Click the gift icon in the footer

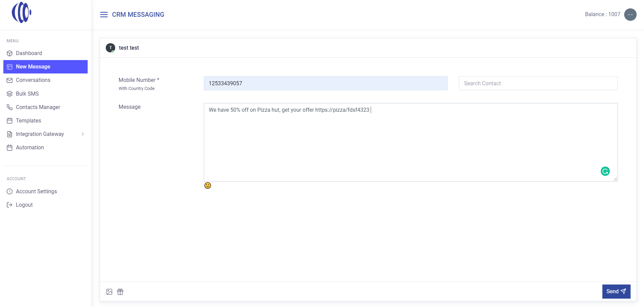coord(120,292)
